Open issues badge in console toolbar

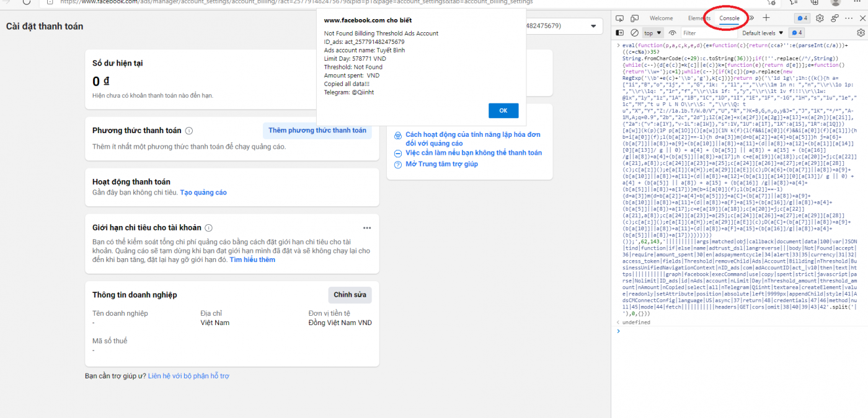tap(797, 33)
